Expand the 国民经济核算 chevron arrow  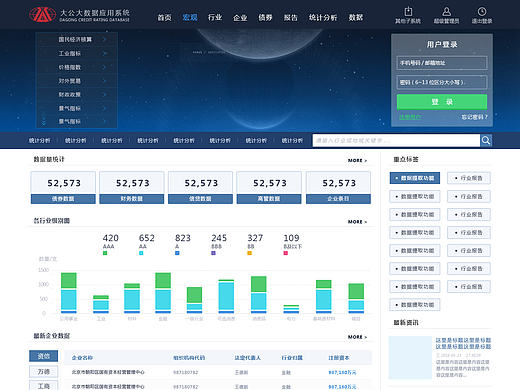pyautogui.click(x=104, y=39)
